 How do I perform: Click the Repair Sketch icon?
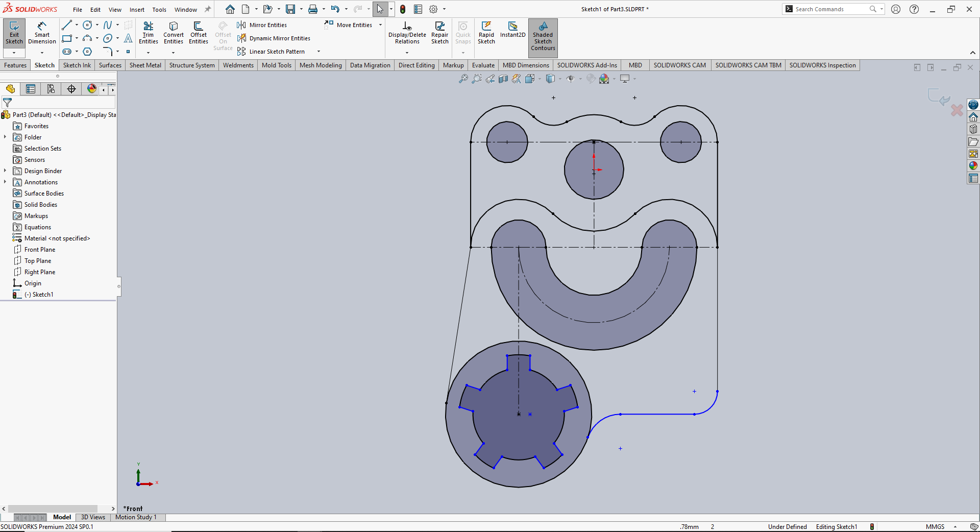(439, 33)
